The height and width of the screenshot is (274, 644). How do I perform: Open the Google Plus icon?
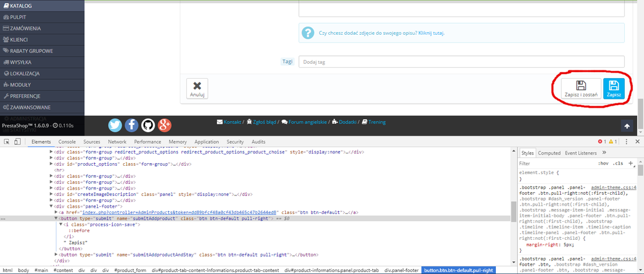[164, 125]
